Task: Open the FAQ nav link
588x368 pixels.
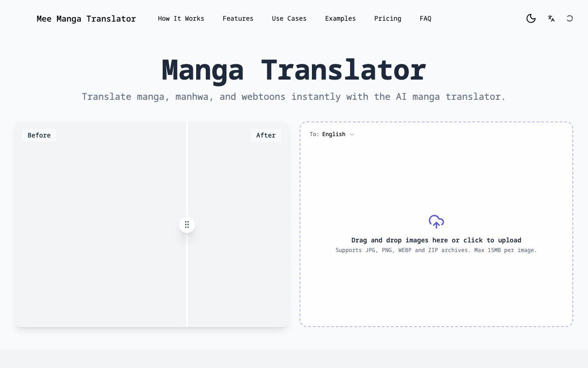Action: (x=425, y=18)
